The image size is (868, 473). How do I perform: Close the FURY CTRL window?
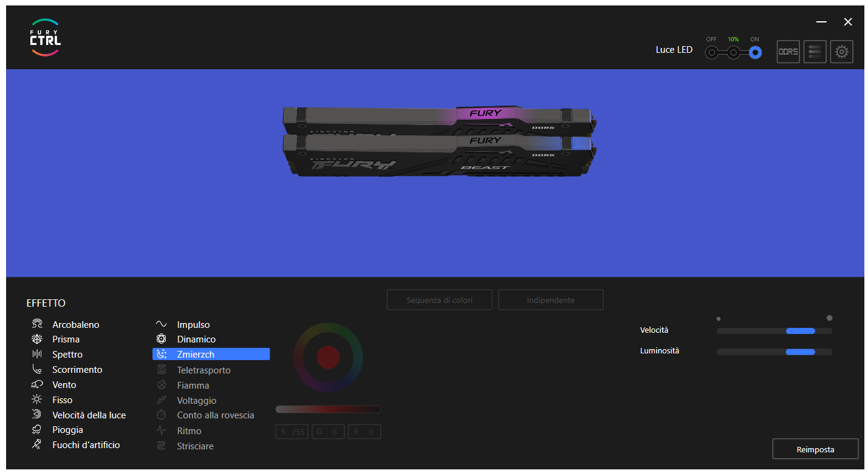click(848, 22)
